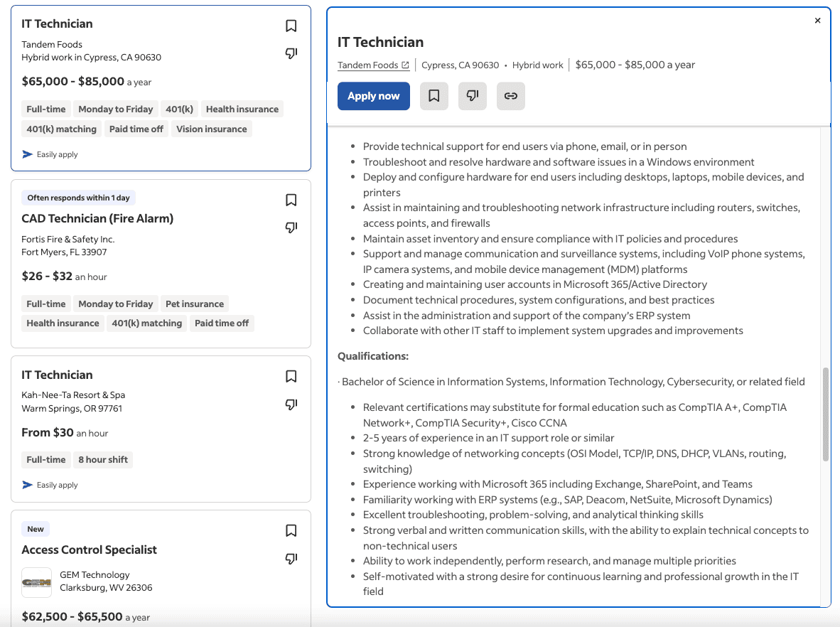Screen dimensions: 840x627
Task: Click the 'From $30 an hour' pay text
Action: pyautogui.click(x=65, y=432)
